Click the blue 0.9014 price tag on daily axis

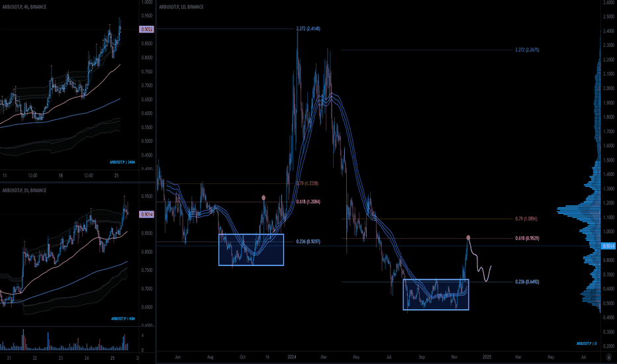pyautogui.click(x=608, y=246)
